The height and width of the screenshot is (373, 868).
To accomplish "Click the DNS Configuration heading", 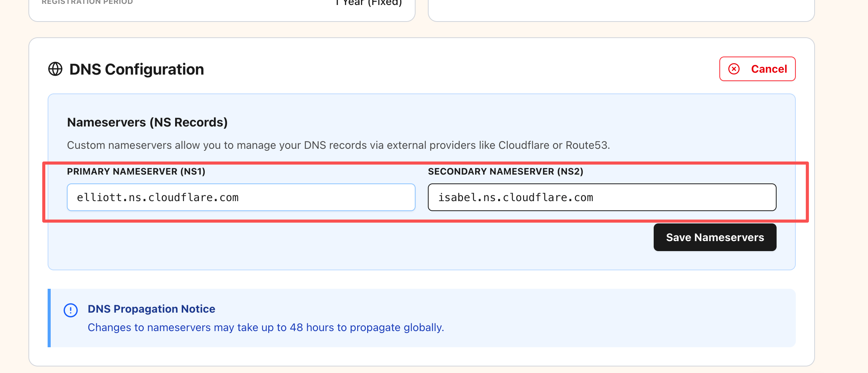I will [x=137, y=70].
